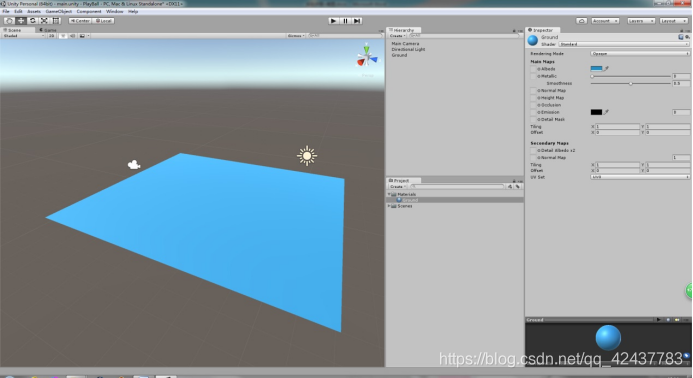Lock the Inspector panel

tap(681, 31)
